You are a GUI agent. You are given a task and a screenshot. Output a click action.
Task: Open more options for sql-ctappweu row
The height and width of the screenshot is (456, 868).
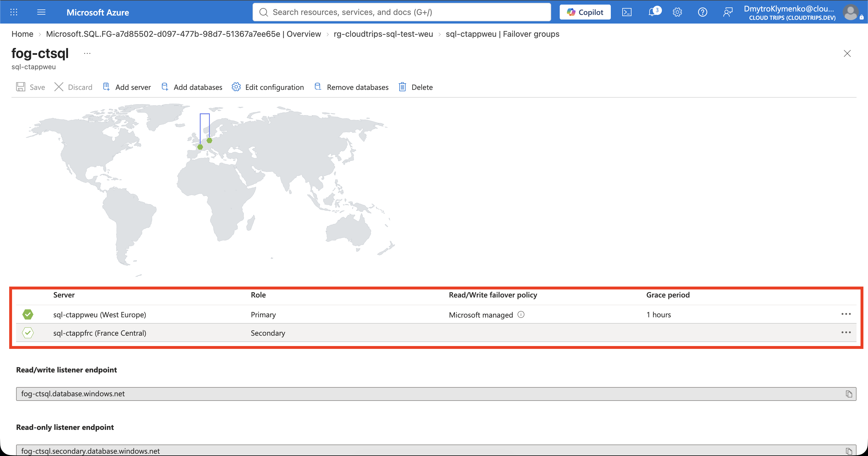846,314
